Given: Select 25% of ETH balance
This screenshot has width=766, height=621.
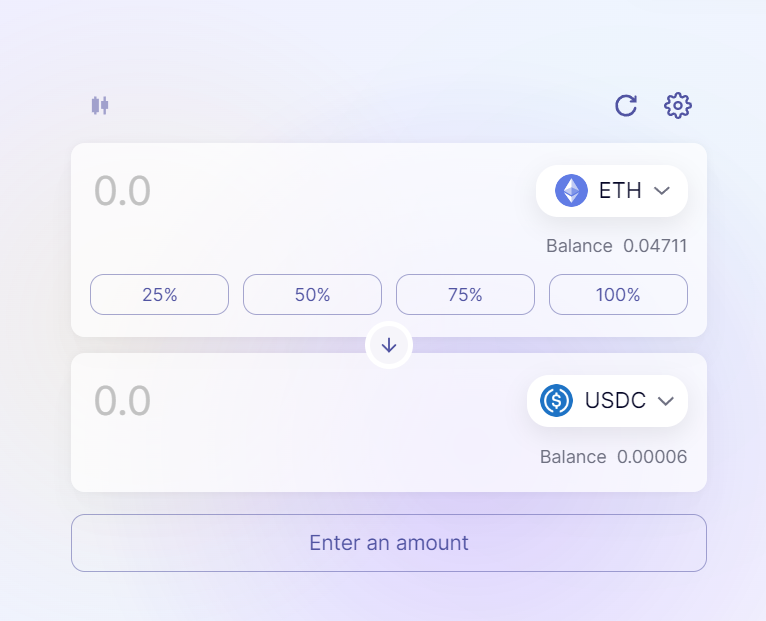Looking at the screenshot, I should coord(159,295).
